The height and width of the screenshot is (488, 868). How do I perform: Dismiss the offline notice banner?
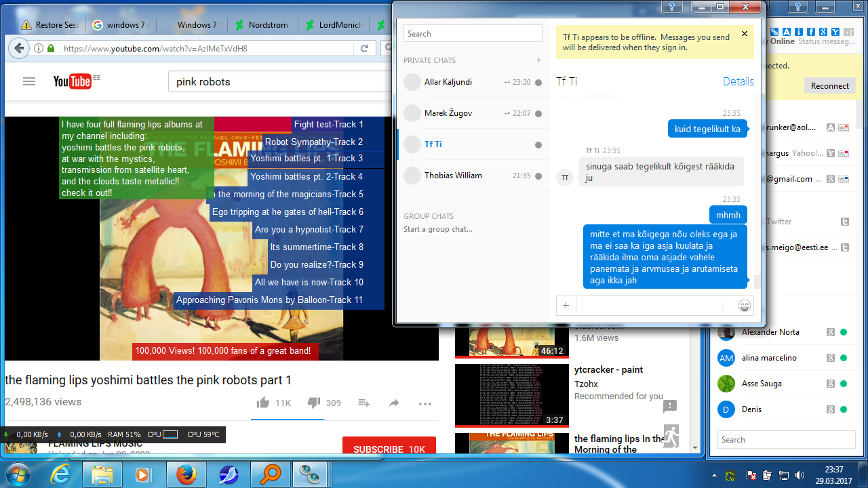(x=744, y=34)
